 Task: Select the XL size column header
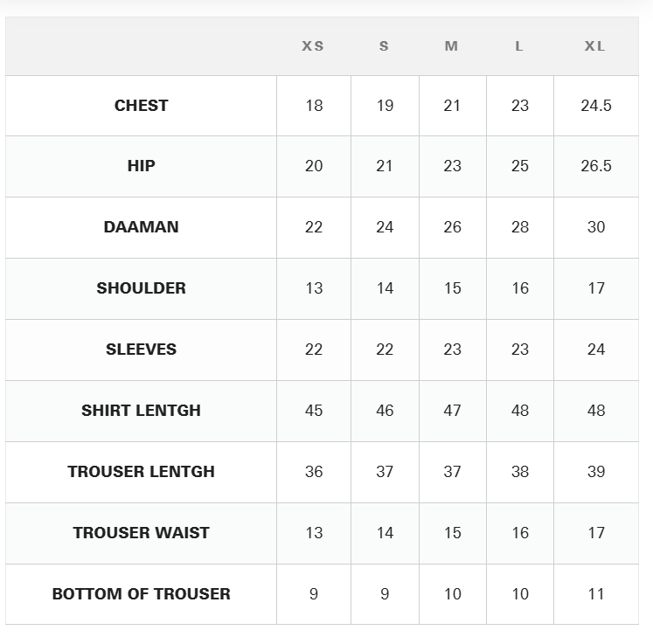click(594, 45)
